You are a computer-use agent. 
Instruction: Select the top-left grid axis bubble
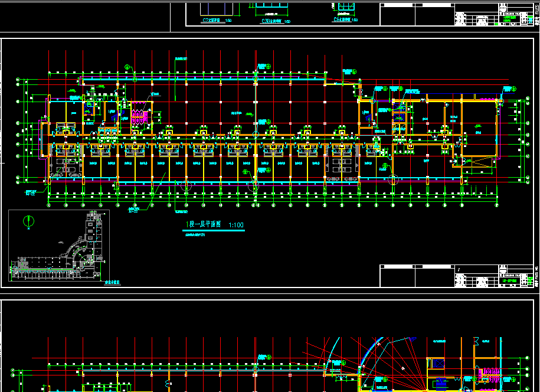tap(18, 79)
